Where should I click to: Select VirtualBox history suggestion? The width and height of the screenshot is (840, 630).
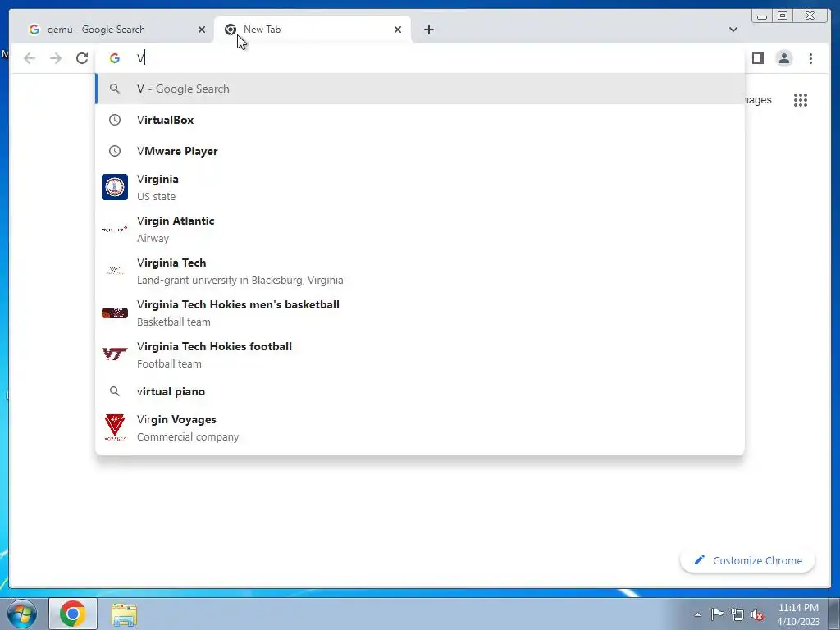420,120
